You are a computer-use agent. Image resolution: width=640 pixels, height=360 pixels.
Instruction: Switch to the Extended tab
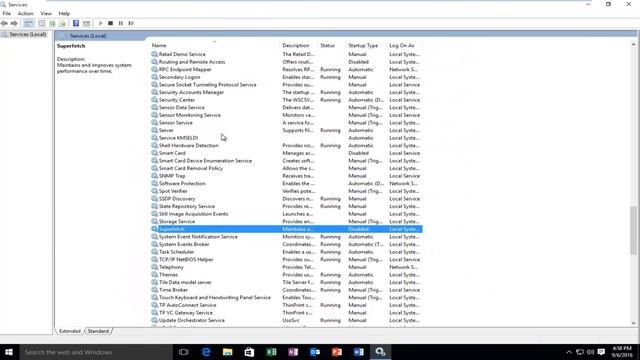pos(70,331)
